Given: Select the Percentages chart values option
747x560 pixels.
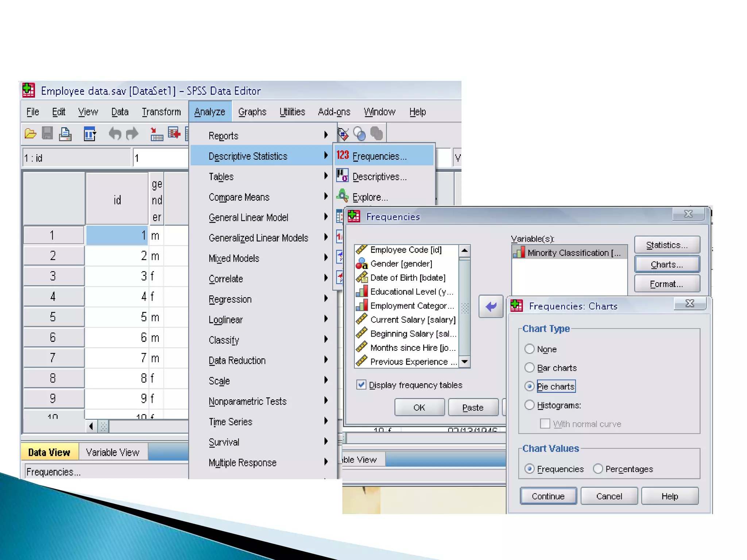Looking at the screenshot, I should click(598, 468).
